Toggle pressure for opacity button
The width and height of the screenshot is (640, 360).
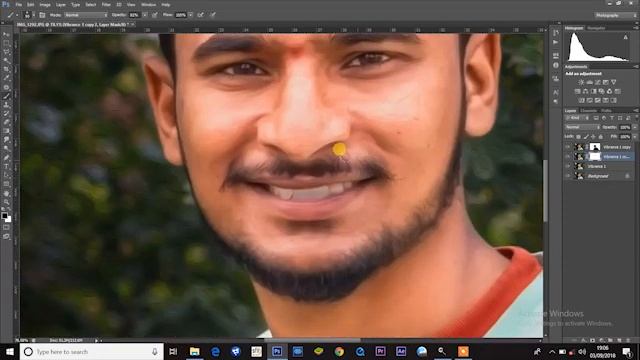pos(155,15)
